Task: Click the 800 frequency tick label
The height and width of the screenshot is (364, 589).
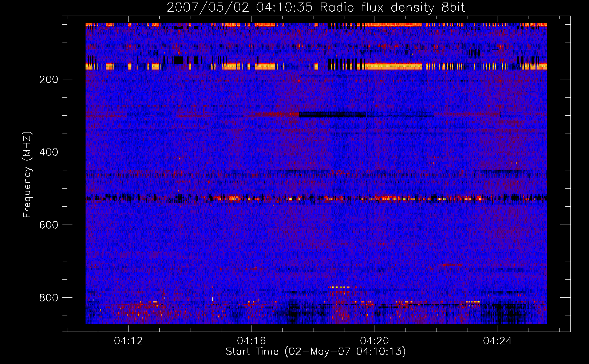Action: click(x=49, y=298)
